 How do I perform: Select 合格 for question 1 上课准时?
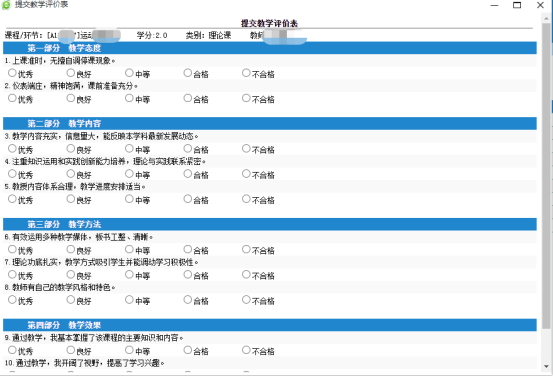pos(188,73)
